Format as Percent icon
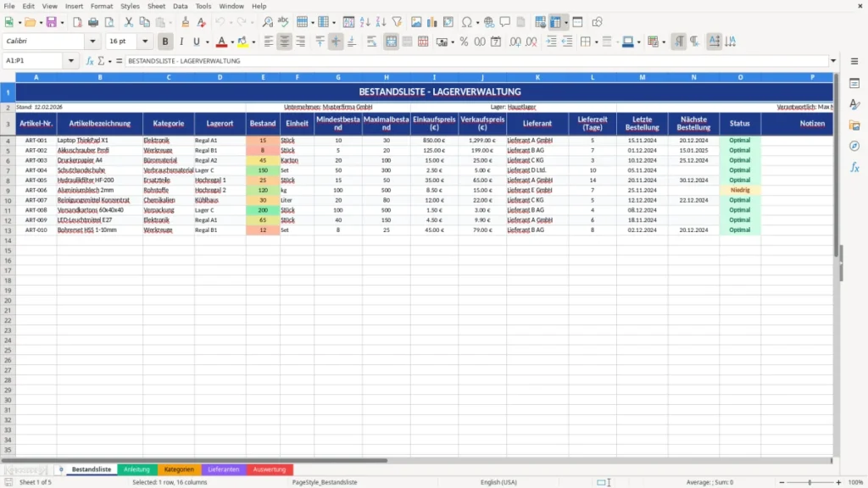This screenshot has height=488, width=868. click(464, 42)
